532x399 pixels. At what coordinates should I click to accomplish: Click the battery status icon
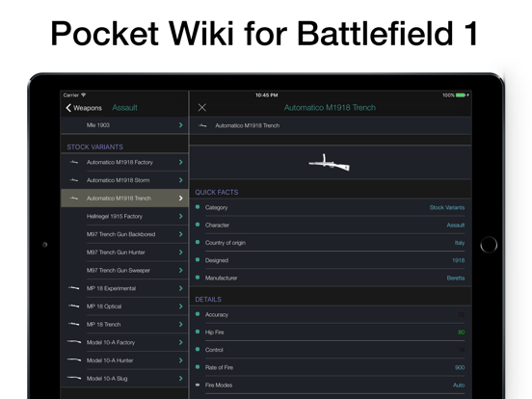(462, 95)
